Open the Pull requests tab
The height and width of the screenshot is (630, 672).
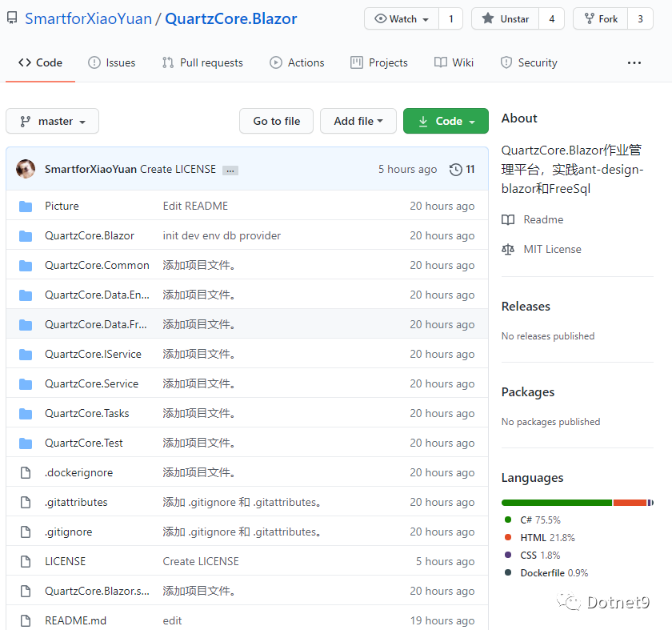202,63
